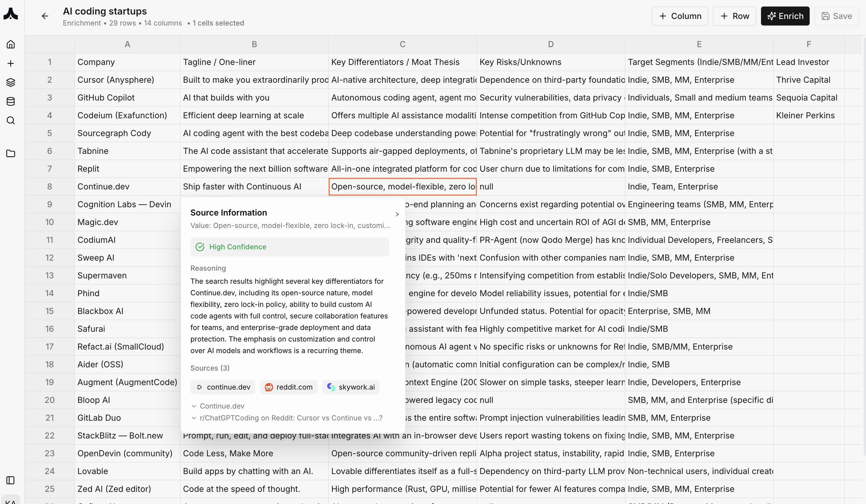Open the database icon in sidebar
866x504 pixels.
11,101
